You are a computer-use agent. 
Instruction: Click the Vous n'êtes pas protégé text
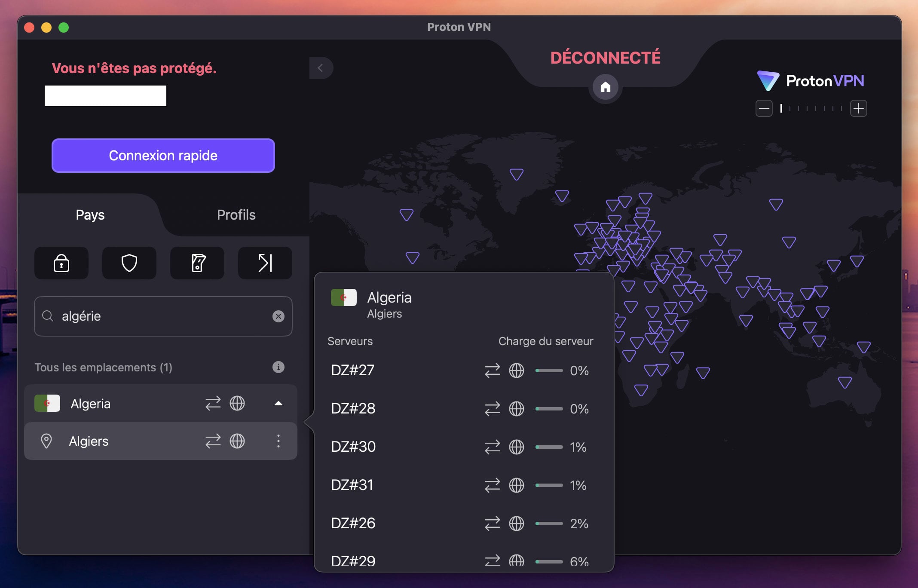pos(134,68)
